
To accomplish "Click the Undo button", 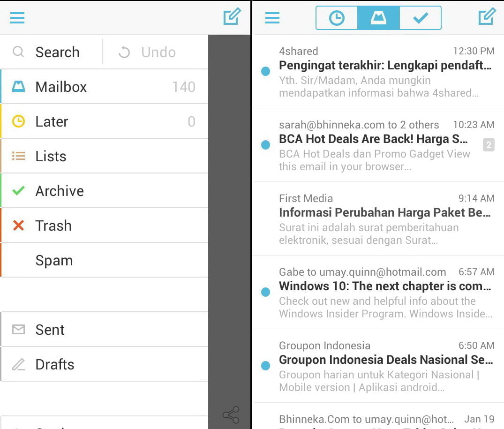I will click(x=147, y=52).
